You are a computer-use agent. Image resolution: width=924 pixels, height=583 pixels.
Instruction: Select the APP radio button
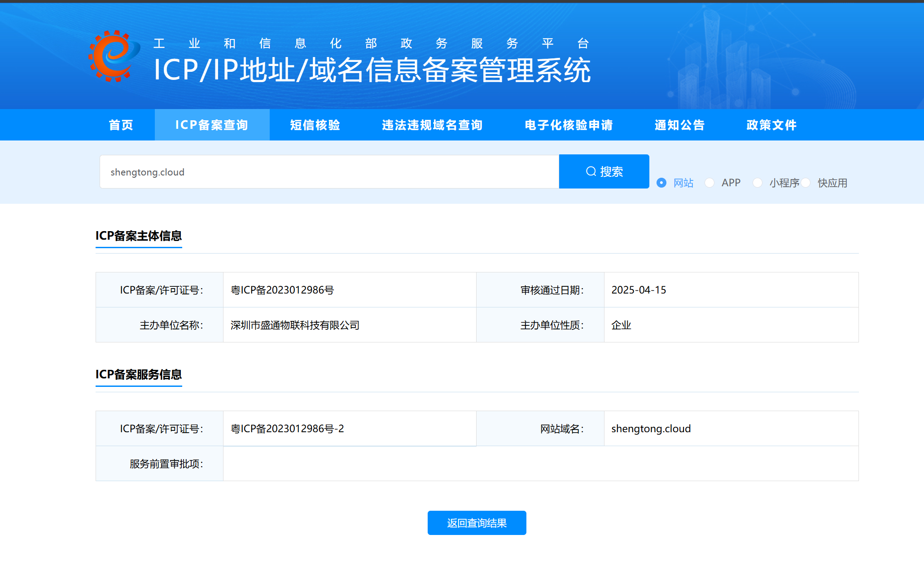point(709,183)
